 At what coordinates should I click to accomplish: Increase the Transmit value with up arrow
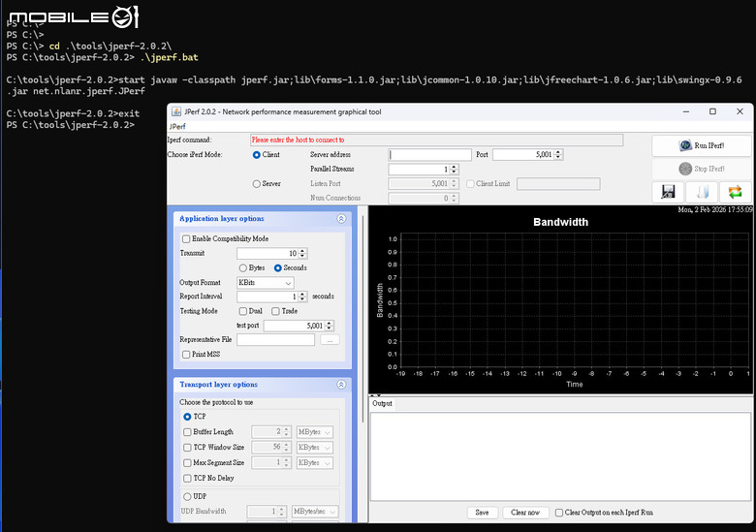(x=302, y=251)
